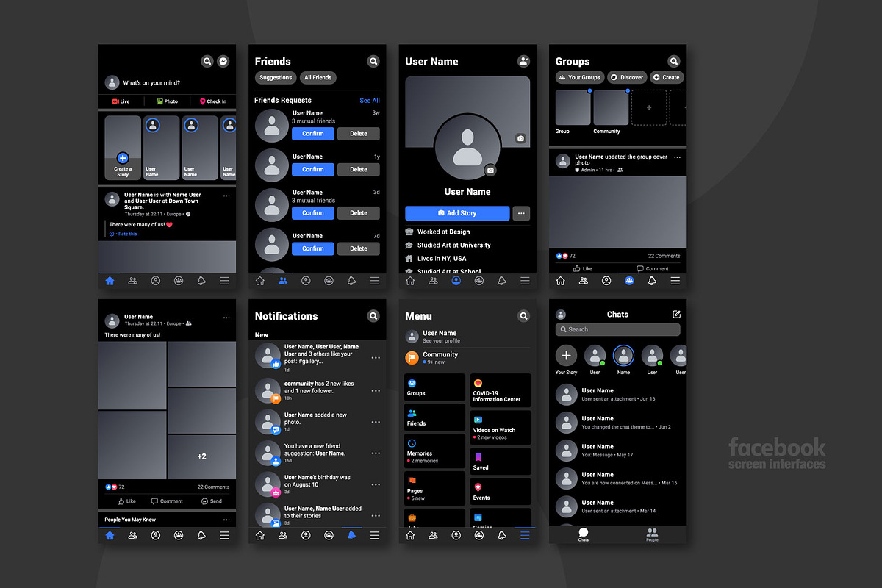Viewport: 882px width, 588px height.
Task: Tap search icon on Friends screen
Action: (x=373, y=62)
